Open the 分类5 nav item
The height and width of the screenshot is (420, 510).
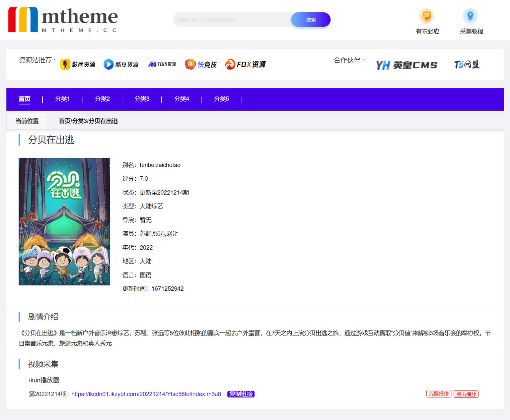[222, 99]
